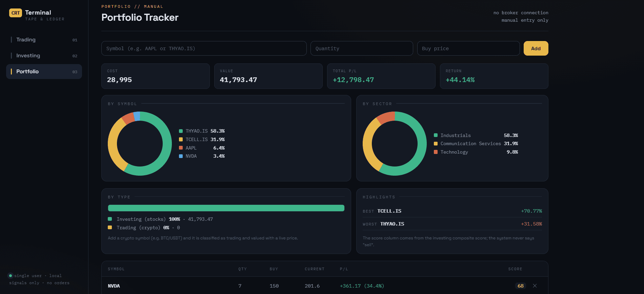Click the NVDA P/L +361.17 cell

coord(362,286)
